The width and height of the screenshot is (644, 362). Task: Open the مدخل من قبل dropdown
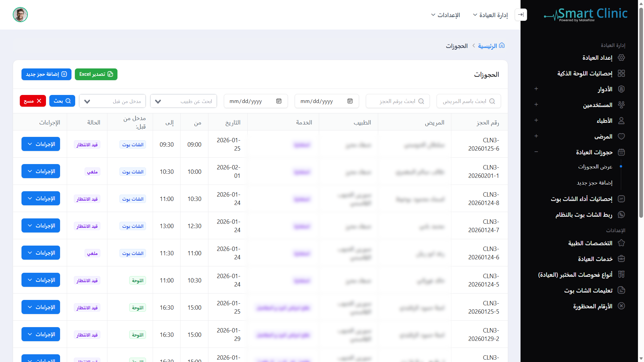click(x=112, y=101)
